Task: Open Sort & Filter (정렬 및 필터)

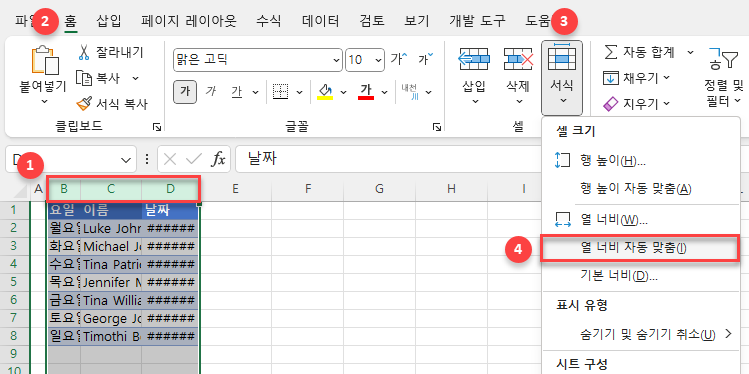Action: (x=724, y=76)
